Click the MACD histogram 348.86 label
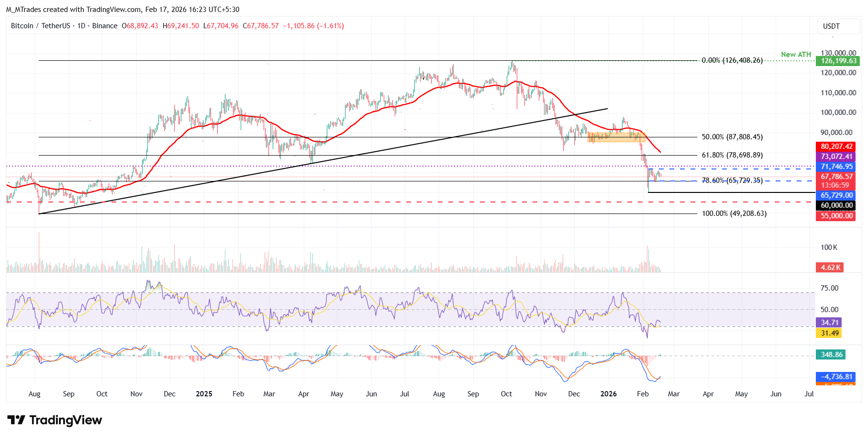This screenshot has height=438, width=868. (x=831, y=355)
